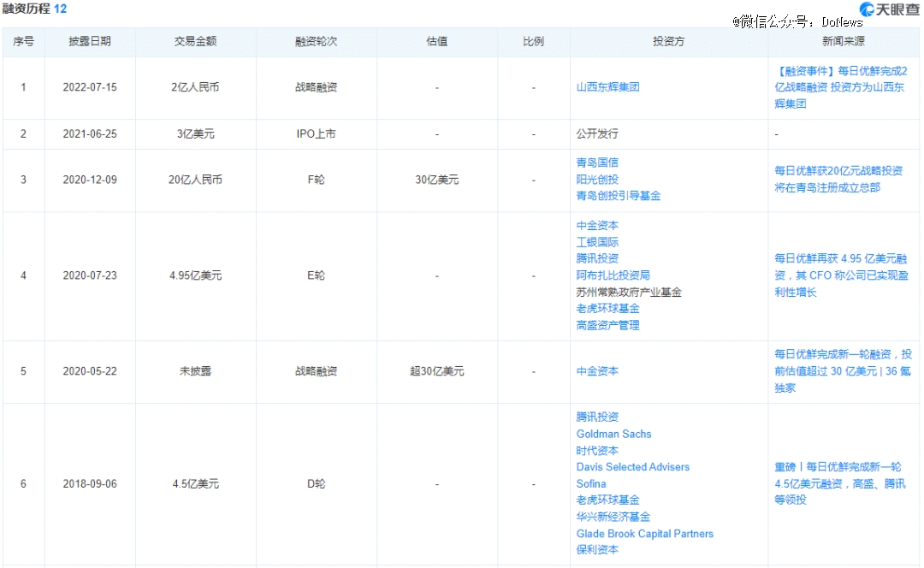924x568 pixels.
Task: Click the 30亿美元 valuation in F轮 row
Action: (x=436, y=180)
